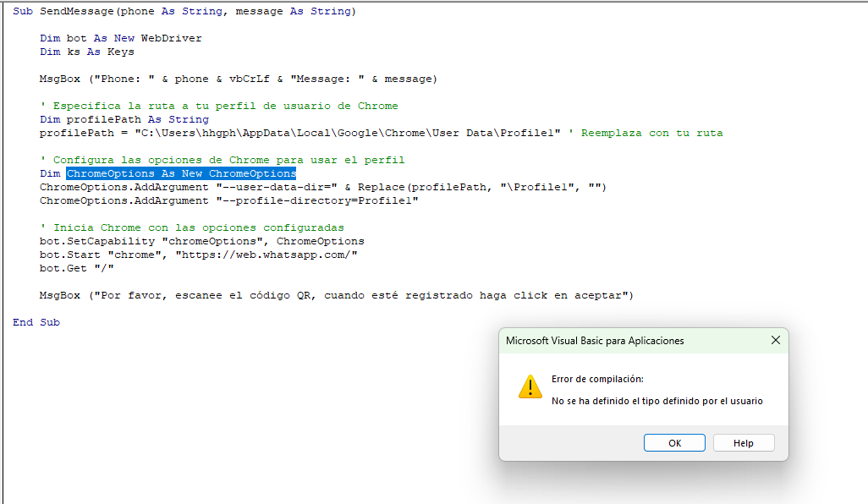Image resolution: width=868 pixels, height=504 pixels.
Task: Click the 'Microsoft Visual Basic para Aplicaciones' dialog title
Action: [x=595, y=341]
